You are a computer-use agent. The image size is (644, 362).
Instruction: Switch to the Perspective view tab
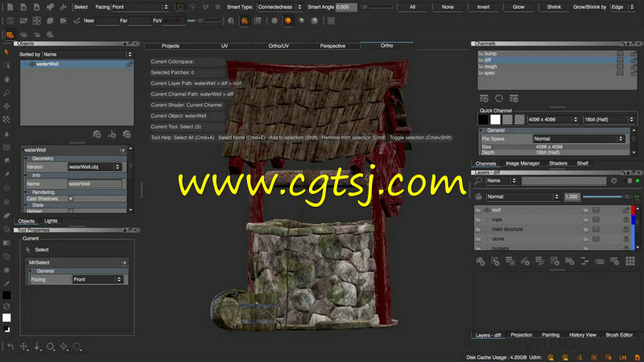click(x=332, y=46)
